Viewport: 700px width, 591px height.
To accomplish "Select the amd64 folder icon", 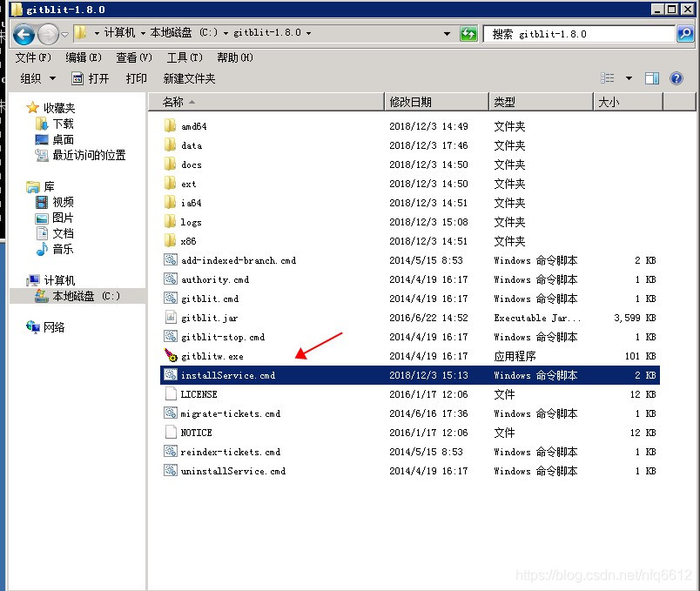I will tap(170, 125).
